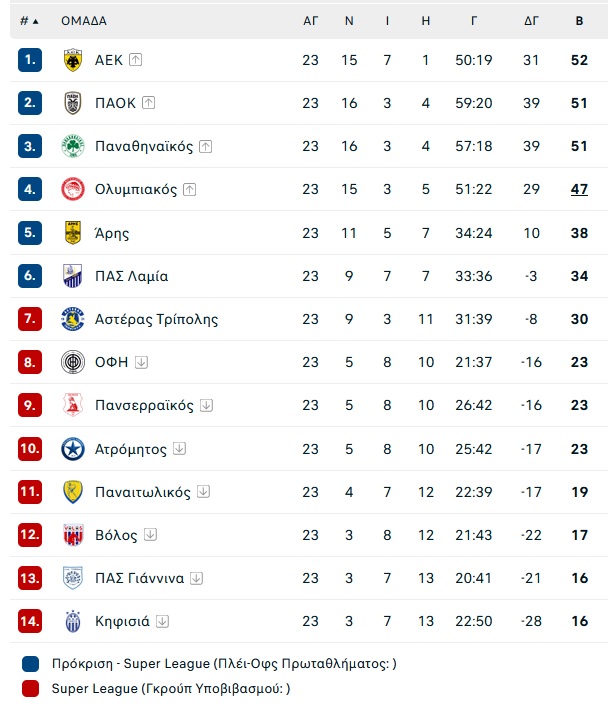608x704 pixels.
Task: Click the up-arrow icon beside ΑΕΚ
Action: [x=136, y=60]
